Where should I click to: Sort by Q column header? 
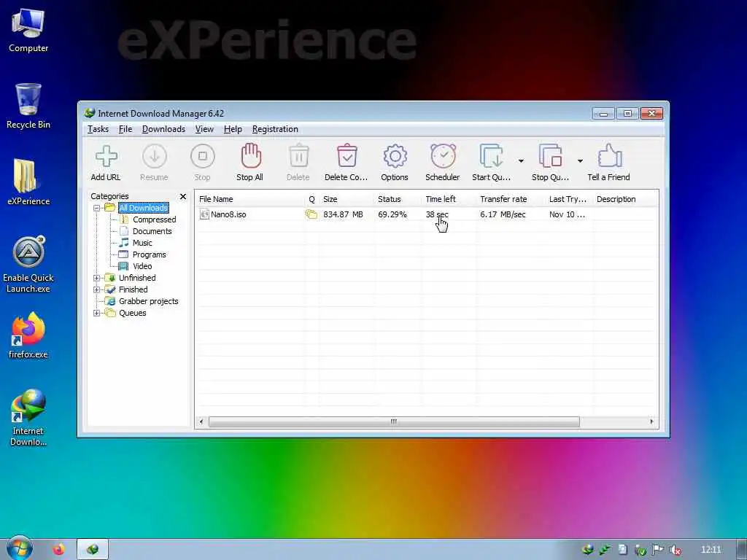click(311, 199)
